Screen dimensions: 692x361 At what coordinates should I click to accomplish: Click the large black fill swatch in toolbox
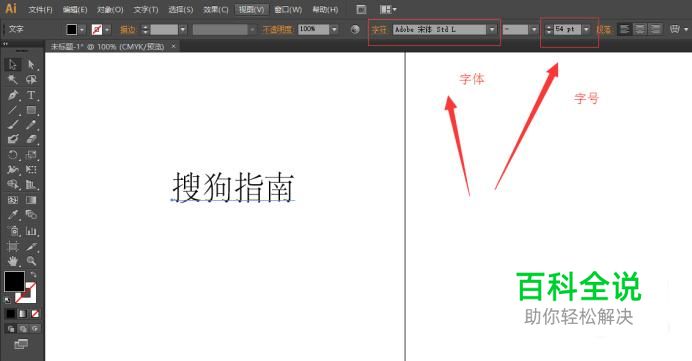coord(15,282)
